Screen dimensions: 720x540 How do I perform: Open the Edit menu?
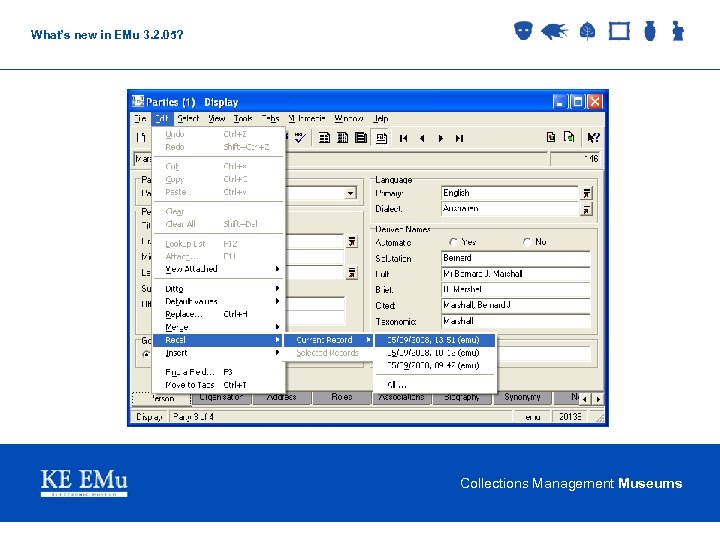tap(162, 118)
